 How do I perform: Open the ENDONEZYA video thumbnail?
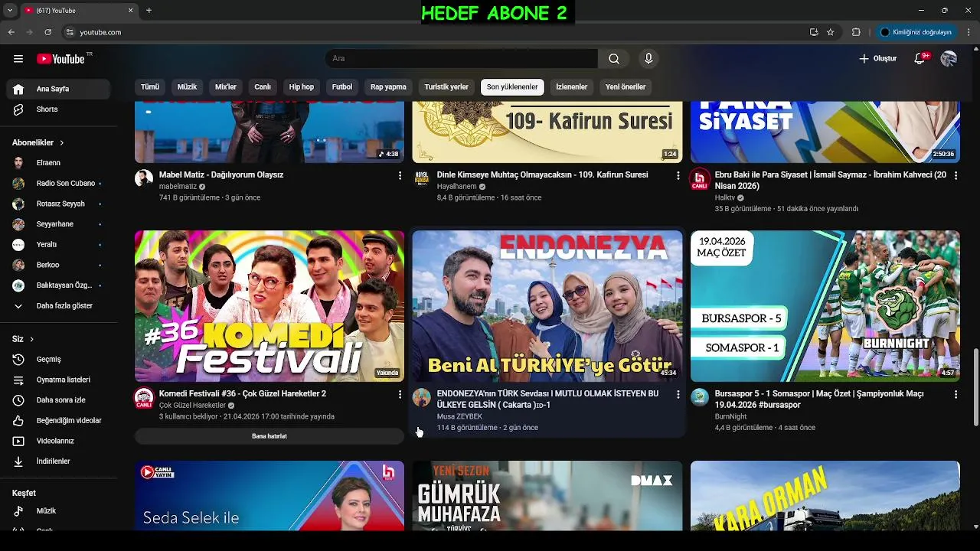click(x=547, y=306)
